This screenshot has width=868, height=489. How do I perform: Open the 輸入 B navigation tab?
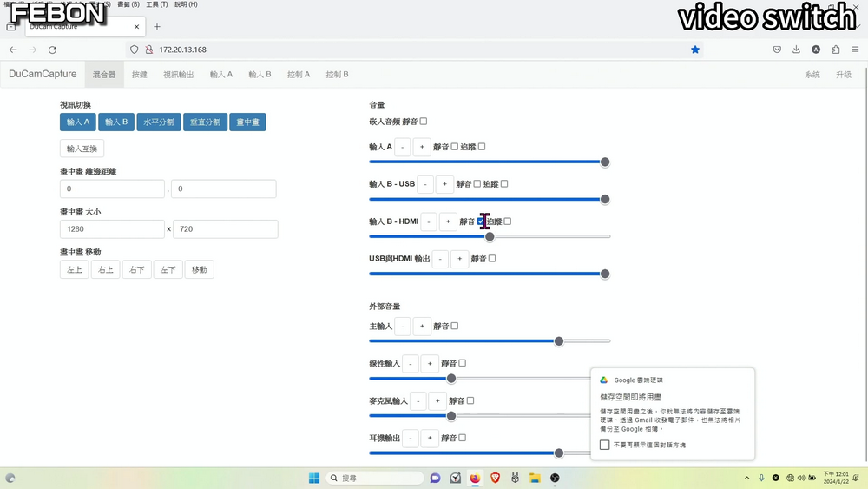(x=260, y=74)
